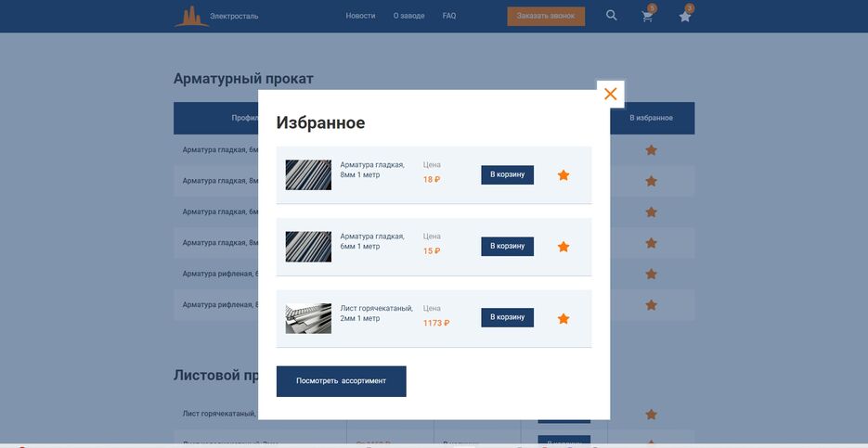868x448 pixels.
Task: Click Лист горячекатаный product thumbnail
Action: [x=308, y=318]
